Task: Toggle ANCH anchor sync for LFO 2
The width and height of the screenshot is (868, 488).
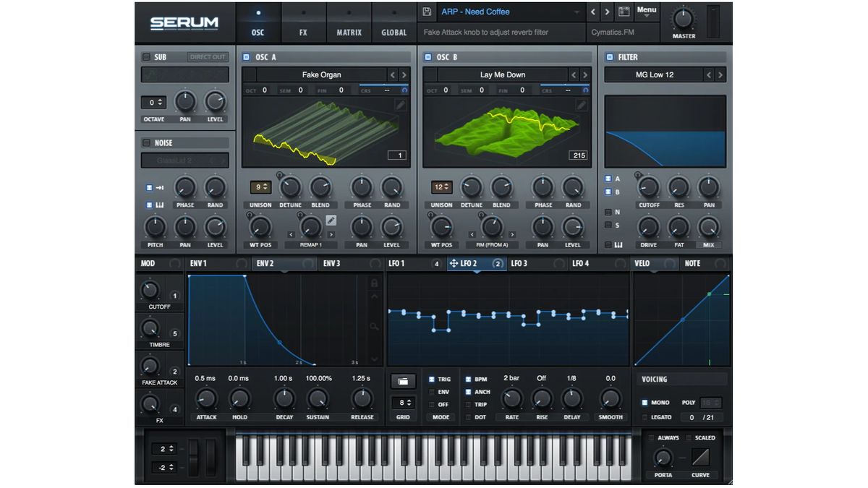Action: (468, 391)
